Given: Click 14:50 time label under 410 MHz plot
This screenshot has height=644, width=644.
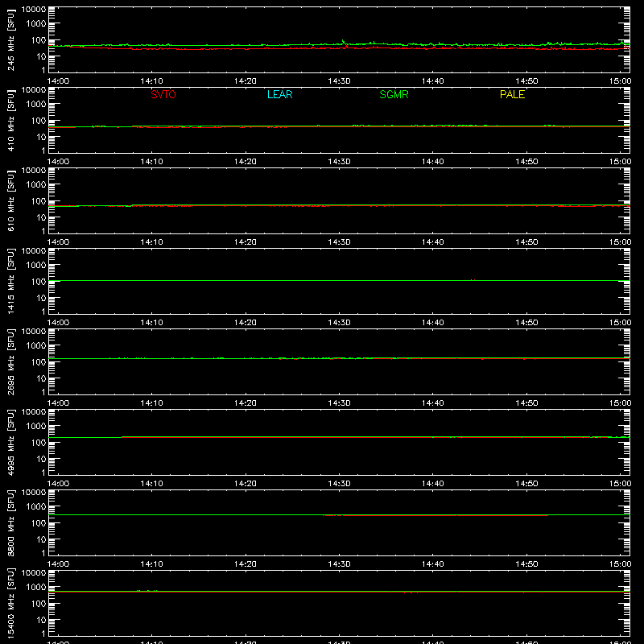Looking at the screenshot, I should pos(526,162).
